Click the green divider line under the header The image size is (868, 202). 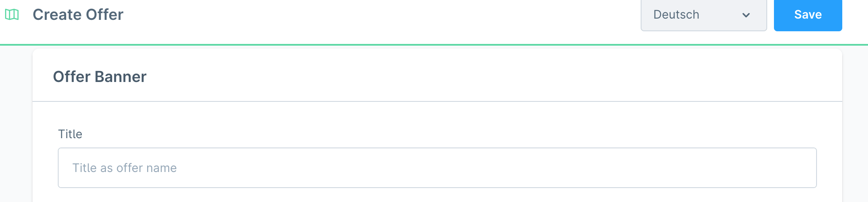click(434, 44)
